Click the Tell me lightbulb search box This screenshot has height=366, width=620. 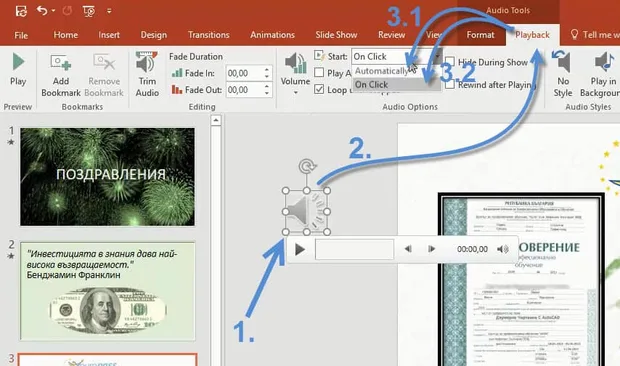pyautogui.click(x=595, y=35)
